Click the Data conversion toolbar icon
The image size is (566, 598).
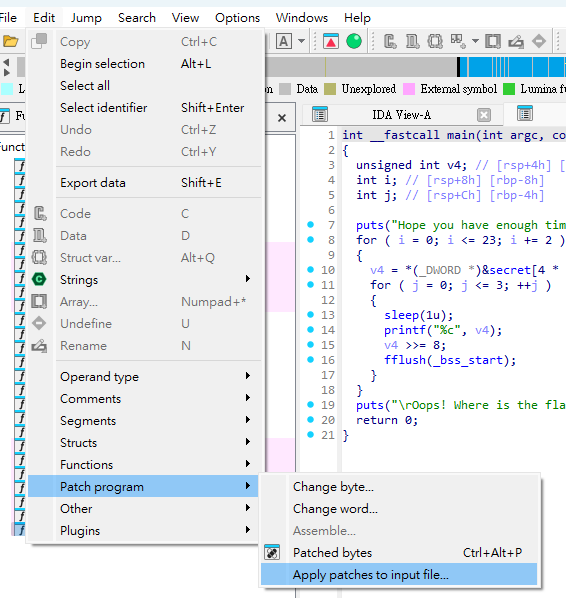412,41
